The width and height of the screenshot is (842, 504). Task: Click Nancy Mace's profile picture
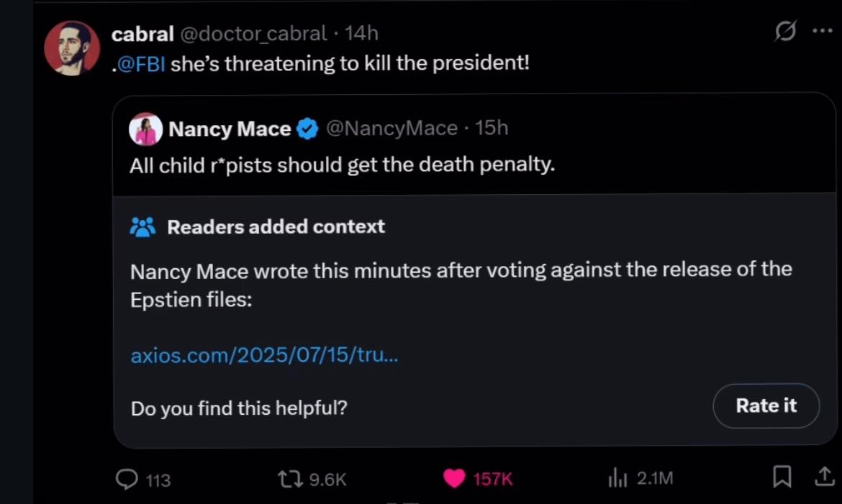tap(146, 129)
